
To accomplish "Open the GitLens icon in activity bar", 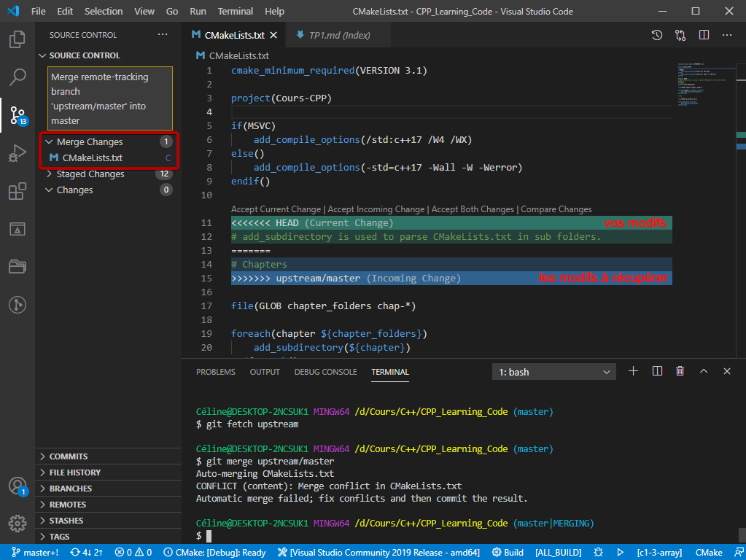I will [17, 305].
